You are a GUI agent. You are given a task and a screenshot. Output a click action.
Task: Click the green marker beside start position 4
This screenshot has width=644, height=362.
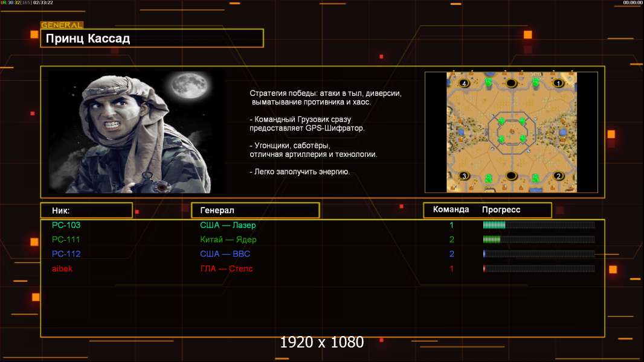[x=488, y=82]
